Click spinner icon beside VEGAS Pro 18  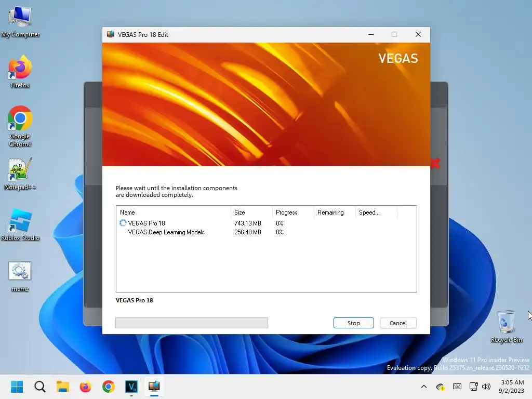click(123, 223)
